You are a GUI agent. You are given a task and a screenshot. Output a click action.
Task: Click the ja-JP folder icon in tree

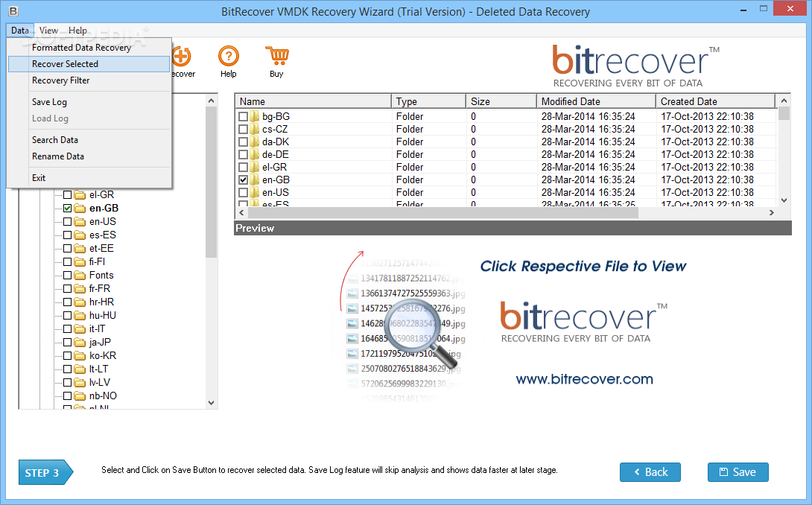80,343
